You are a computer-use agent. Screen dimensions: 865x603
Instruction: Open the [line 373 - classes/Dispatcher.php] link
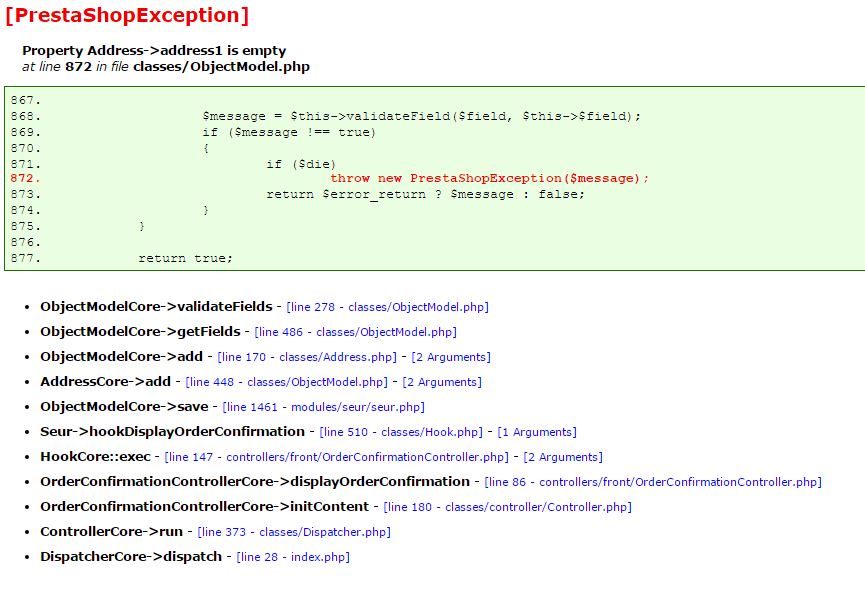click(x=294, y=532)
